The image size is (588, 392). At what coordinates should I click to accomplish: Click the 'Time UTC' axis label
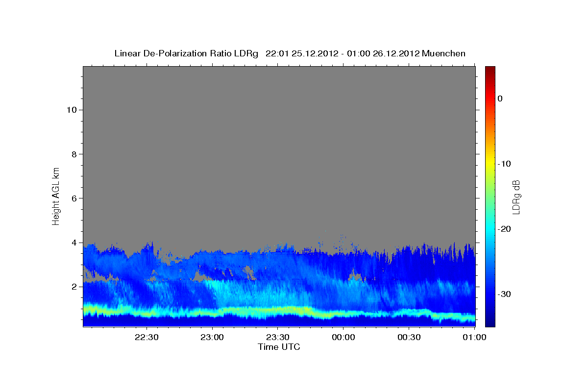279,347
